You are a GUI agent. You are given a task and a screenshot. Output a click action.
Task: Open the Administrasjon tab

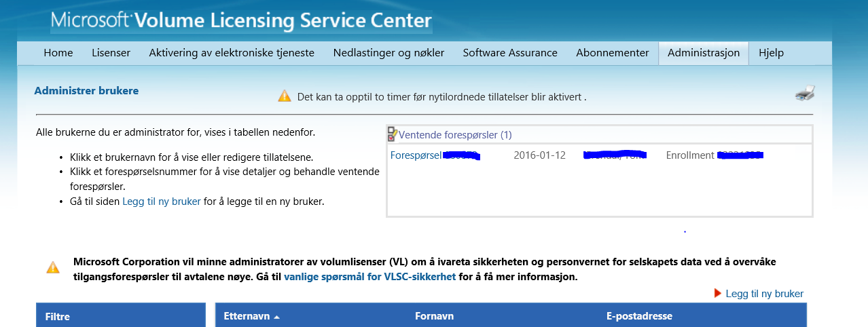coord(704,53)
